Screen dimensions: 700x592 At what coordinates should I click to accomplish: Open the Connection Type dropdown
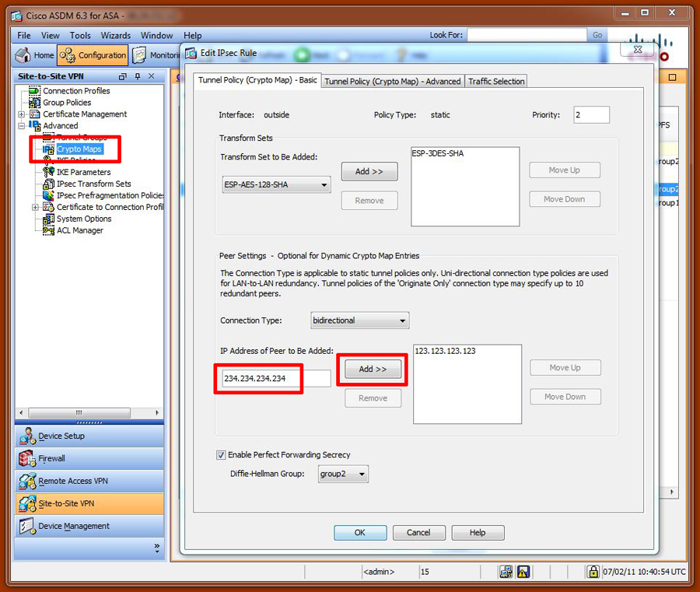click(360, 321)
